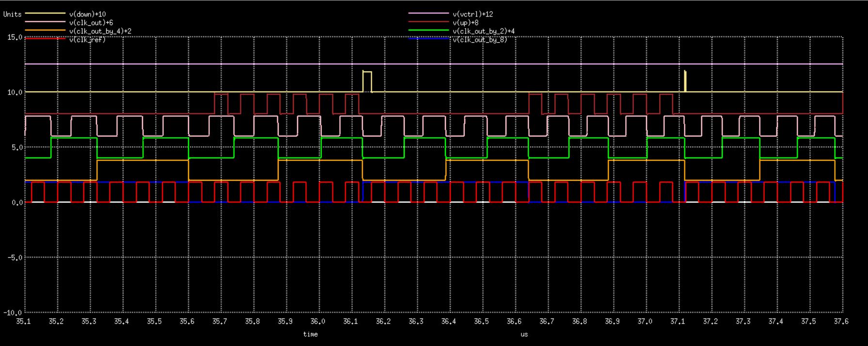The image size is (868, 346).
Task: Click the Units label
Action: (12, 15)
